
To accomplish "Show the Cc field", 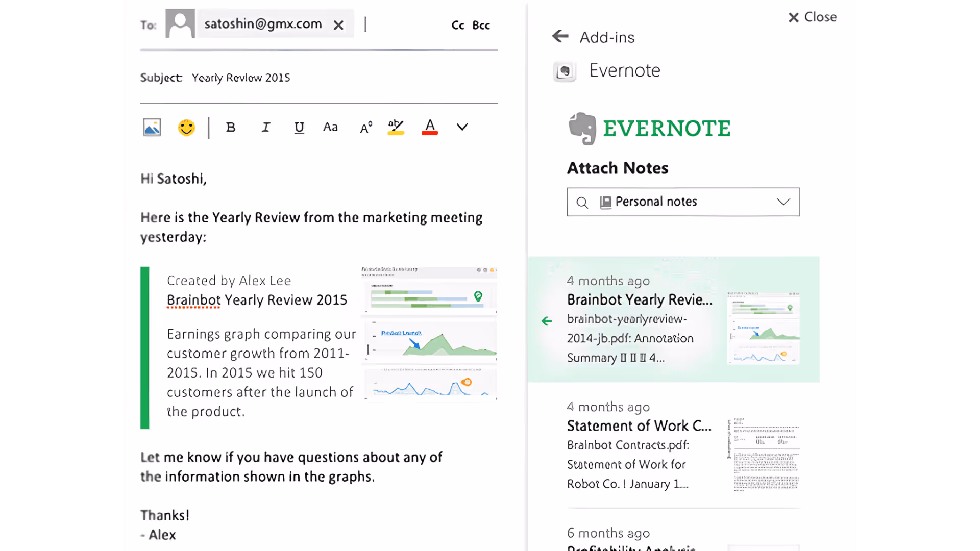I will tap(458, 25).
